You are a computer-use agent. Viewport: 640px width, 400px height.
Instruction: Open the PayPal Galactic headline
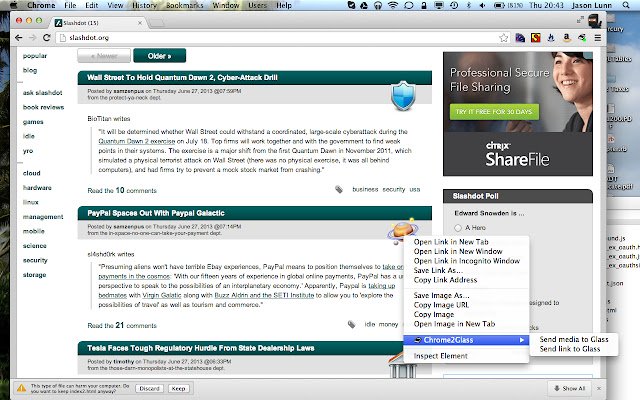pyautogui.click(x=156, y=213)
